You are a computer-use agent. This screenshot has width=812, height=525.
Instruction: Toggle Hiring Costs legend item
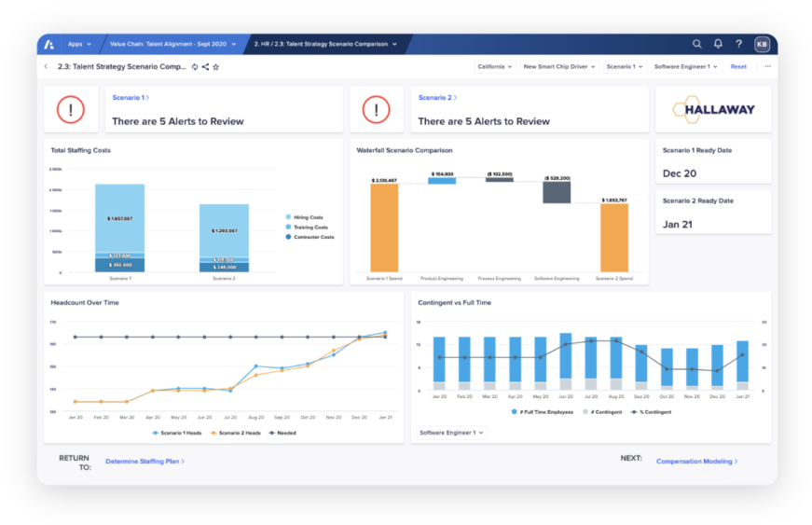(309, 216)
